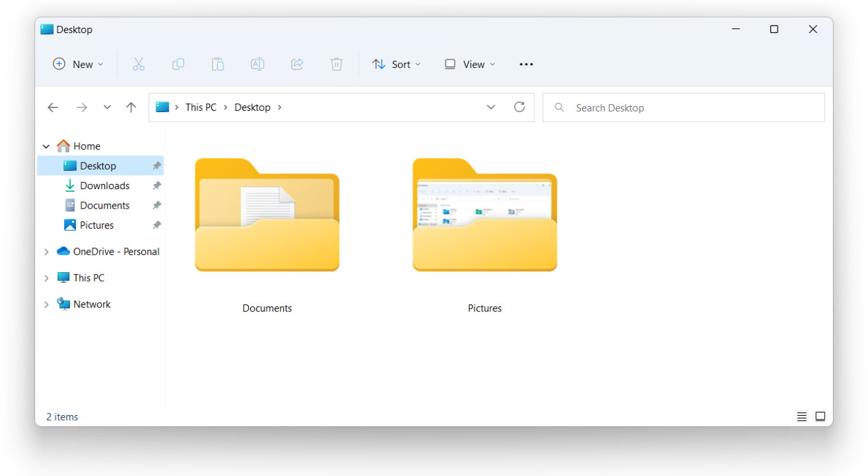
Task: Open the See more ellipsis menu
Action: [526, 64]
